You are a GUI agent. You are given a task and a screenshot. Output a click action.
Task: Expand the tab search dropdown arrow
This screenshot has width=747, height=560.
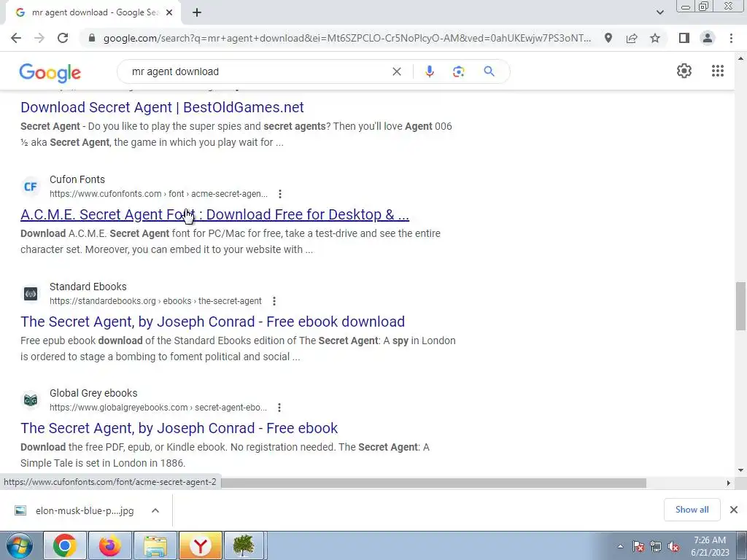[659, 12]
